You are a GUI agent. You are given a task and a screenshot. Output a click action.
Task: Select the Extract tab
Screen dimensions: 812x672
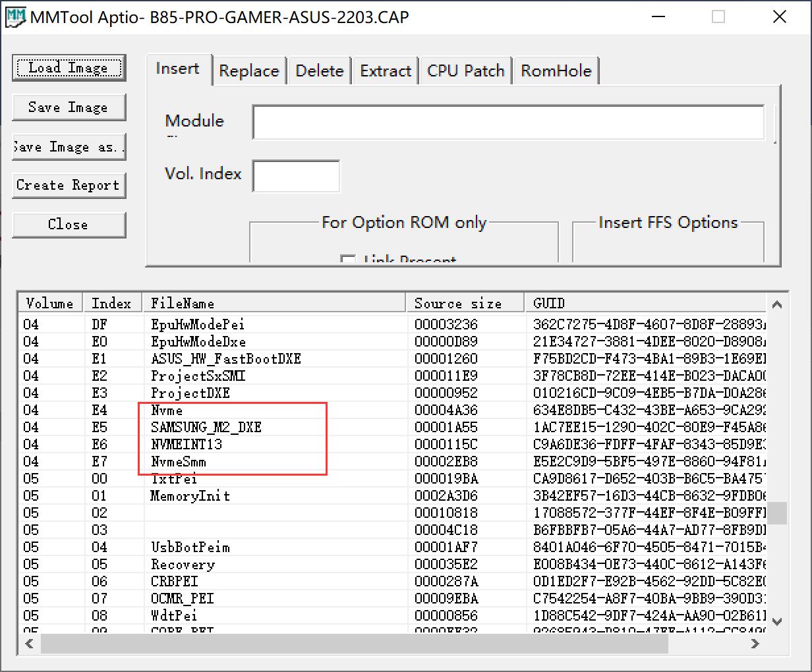click(386, 71)
